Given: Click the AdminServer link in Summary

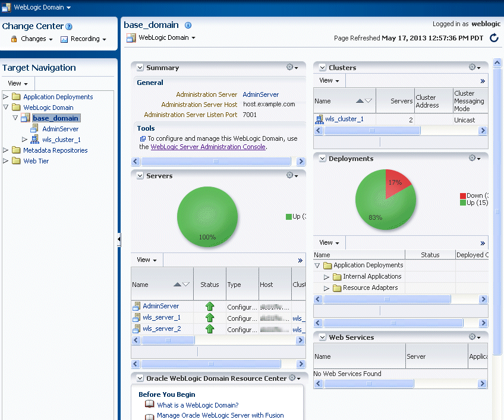Looking at the screenshot, I should point(261,94).
